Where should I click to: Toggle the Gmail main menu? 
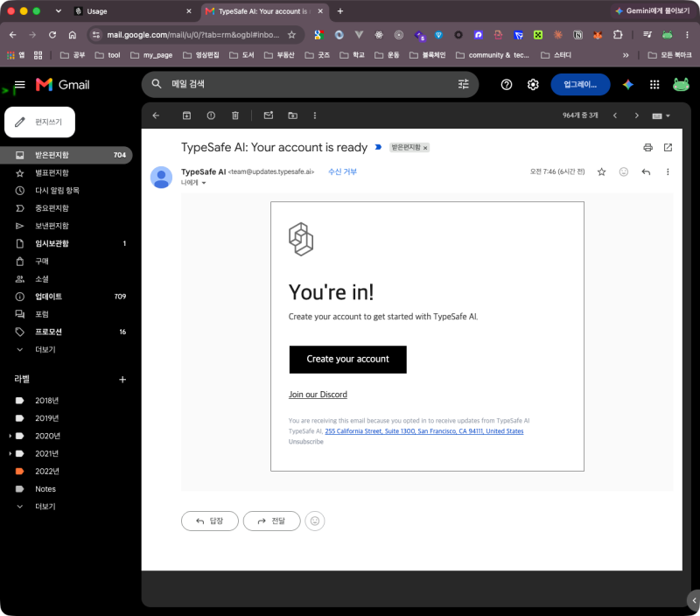(19, 84)
